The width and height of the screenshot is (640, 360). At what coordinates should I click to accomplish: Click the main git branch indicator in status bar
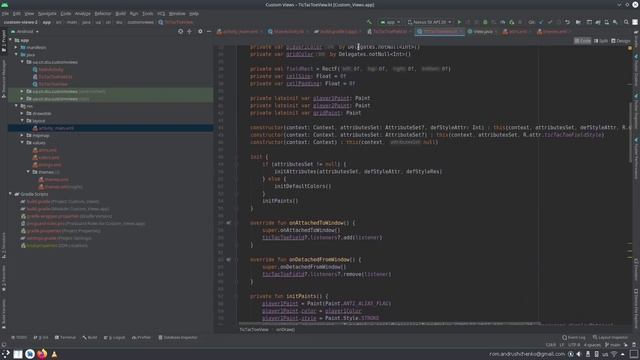(x=612, y=345)
